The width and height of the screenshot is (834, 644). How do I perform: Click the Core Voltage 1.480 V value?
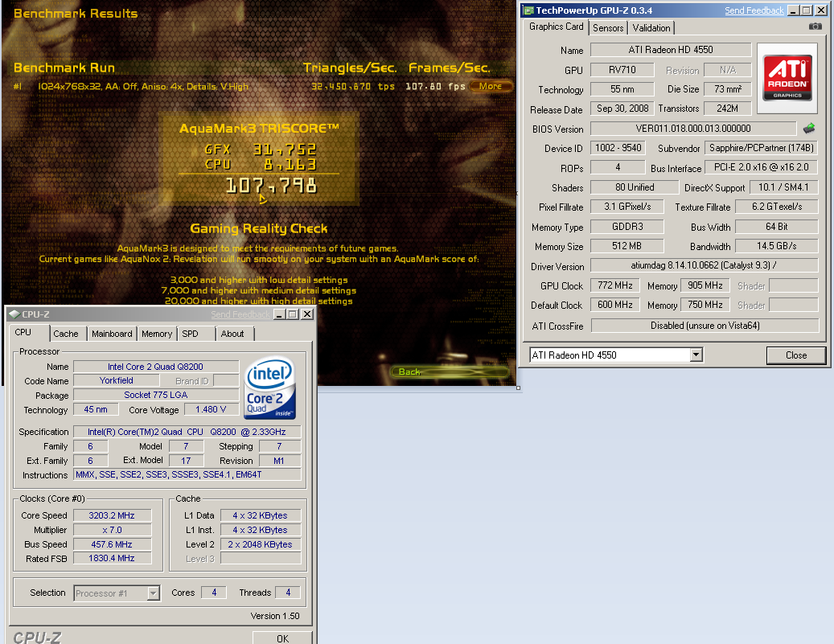[211, 409]
